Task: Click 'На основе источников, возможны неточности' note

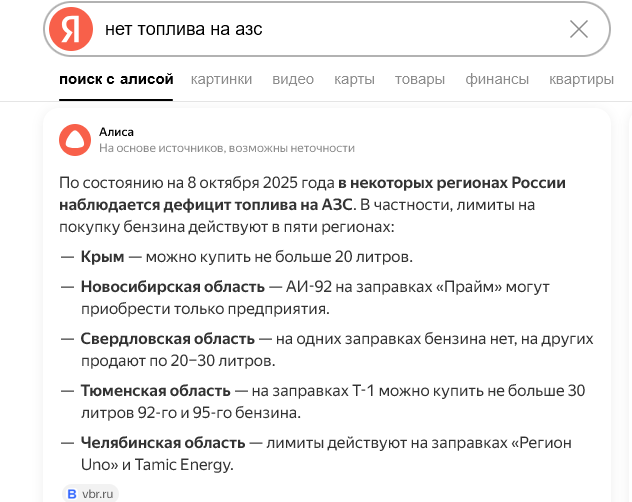Action: pos(227,148)
